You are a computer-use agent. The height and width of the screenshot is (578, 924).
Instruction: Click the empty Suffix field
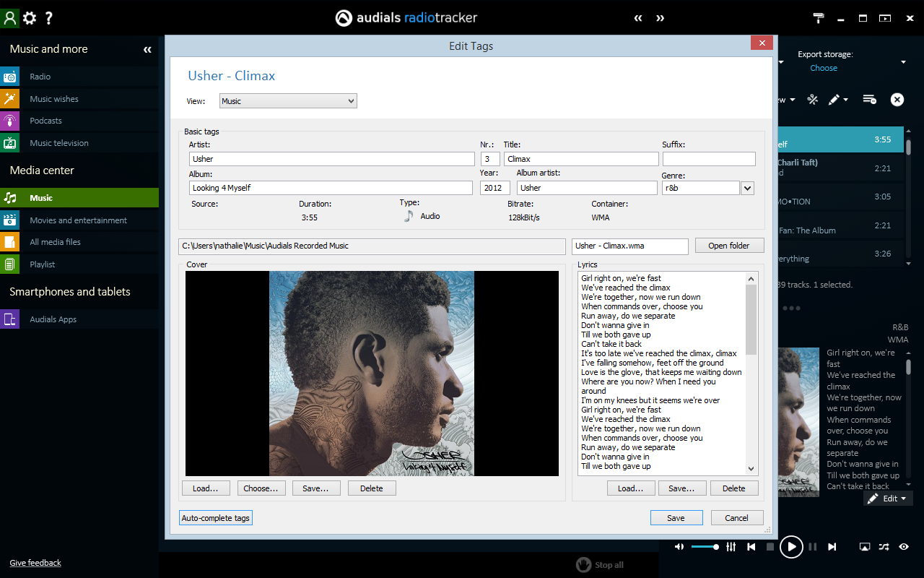point(709,159)
